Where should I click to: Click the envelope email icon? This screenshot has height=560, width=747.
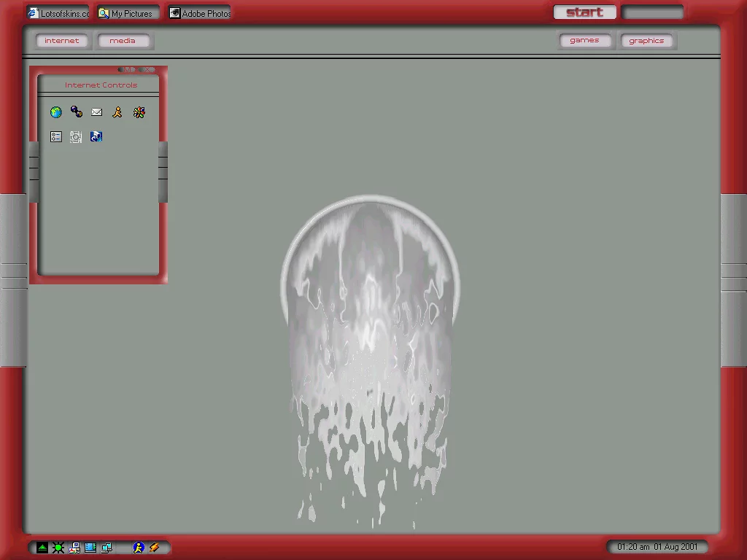click(x=97, y=112)
